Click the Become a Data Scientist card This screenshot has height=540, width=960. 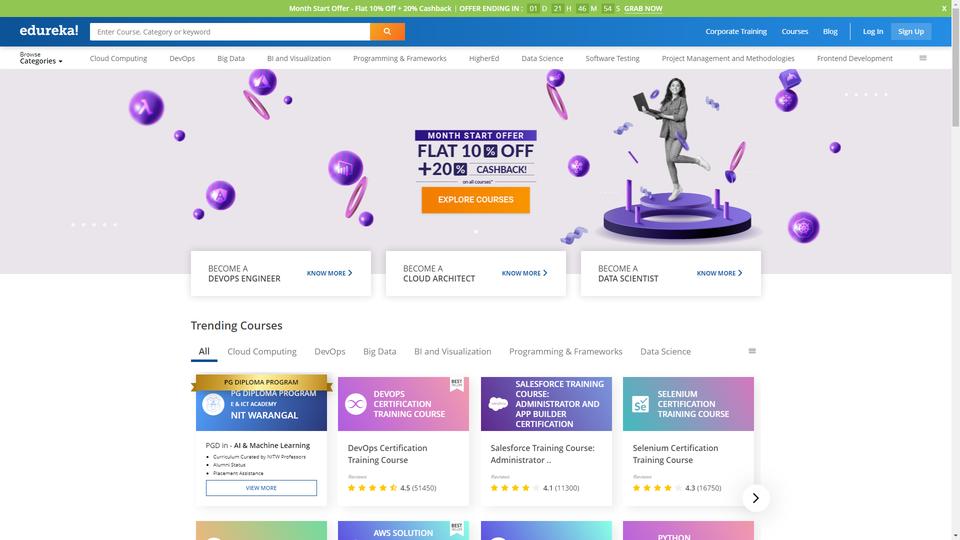tap(670, 273)
